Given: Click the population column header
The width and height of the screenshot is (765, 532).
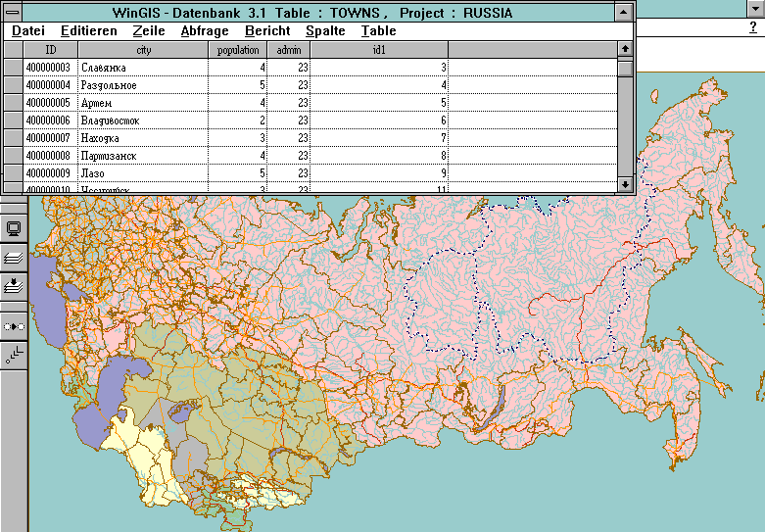Looking at the screenshot, I should pyautogui.click(x=238, y=50).
